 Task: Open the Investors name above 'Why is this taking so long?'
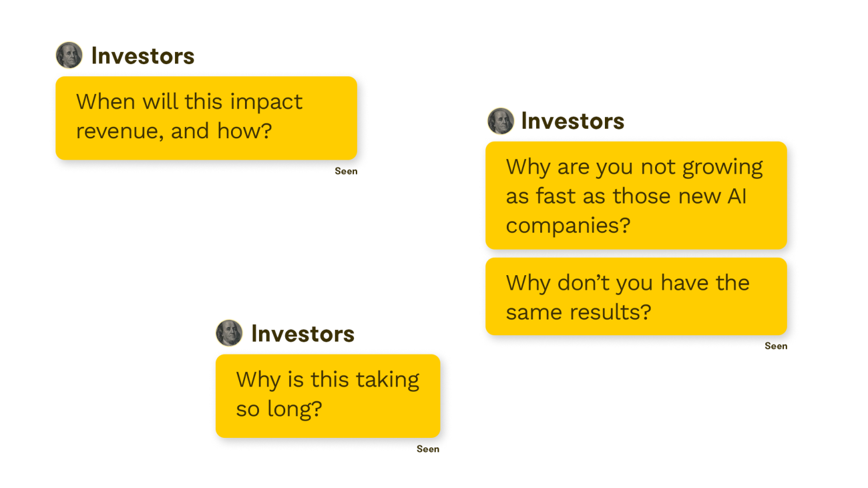pos(303,334)
